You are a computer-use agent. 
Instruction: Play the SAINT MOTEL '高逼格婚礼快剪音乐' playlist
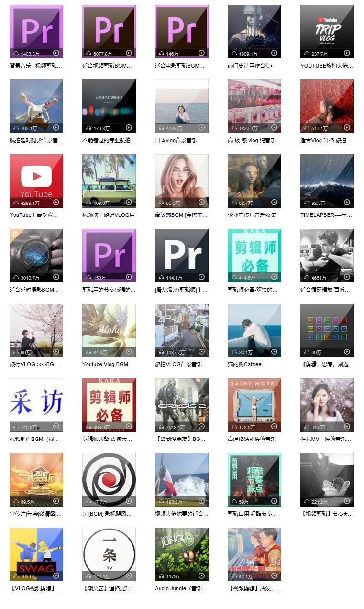pos(275,427)
